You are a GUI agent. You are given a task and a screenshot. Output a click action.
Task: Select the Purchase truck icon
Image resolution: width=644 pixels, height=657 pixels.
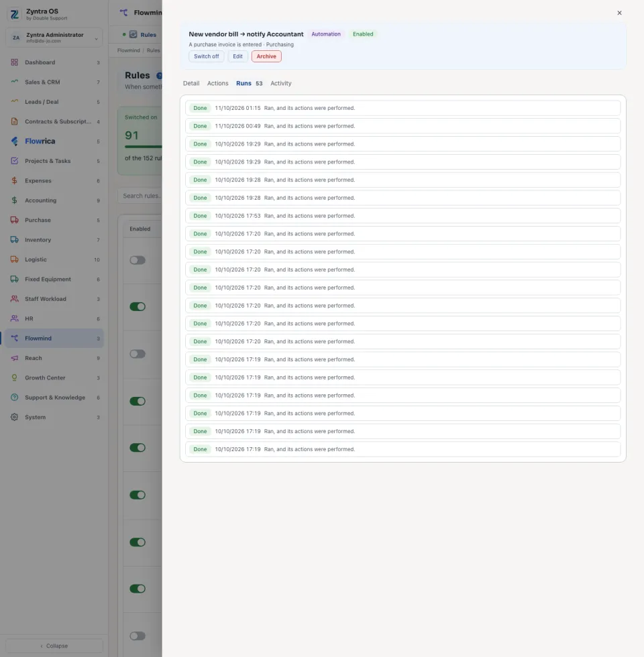[14, 220]
